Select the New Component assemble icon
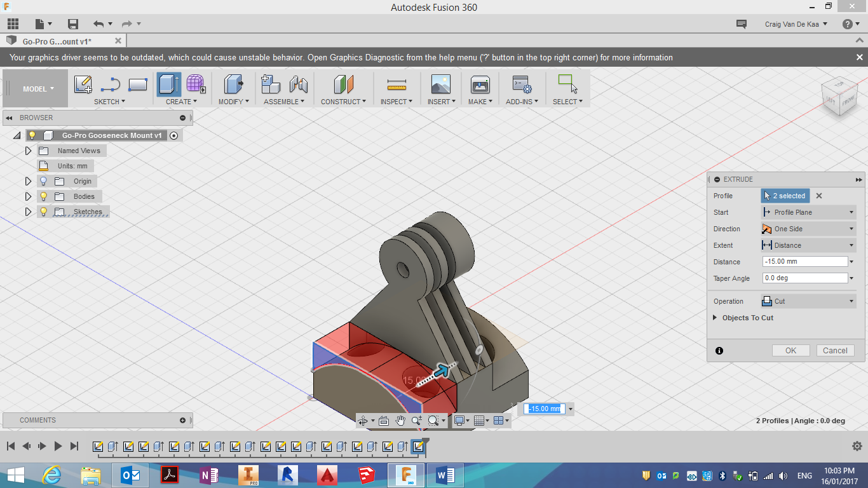 (271, 85)
